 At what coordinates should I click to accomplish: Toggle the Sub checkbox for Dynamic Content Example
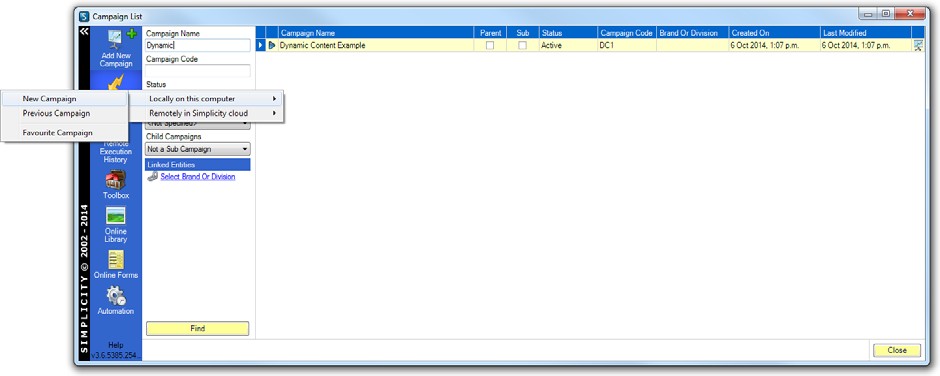click(x=522, y=45)
